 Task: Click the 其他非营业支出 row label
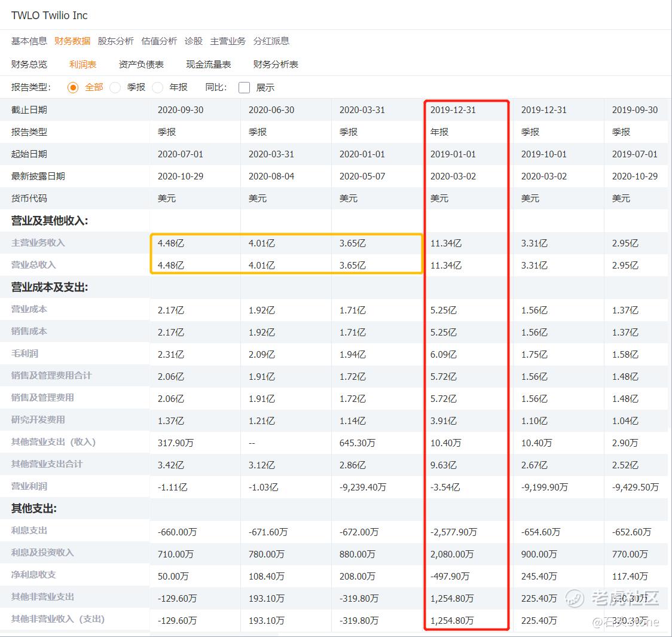42,597
